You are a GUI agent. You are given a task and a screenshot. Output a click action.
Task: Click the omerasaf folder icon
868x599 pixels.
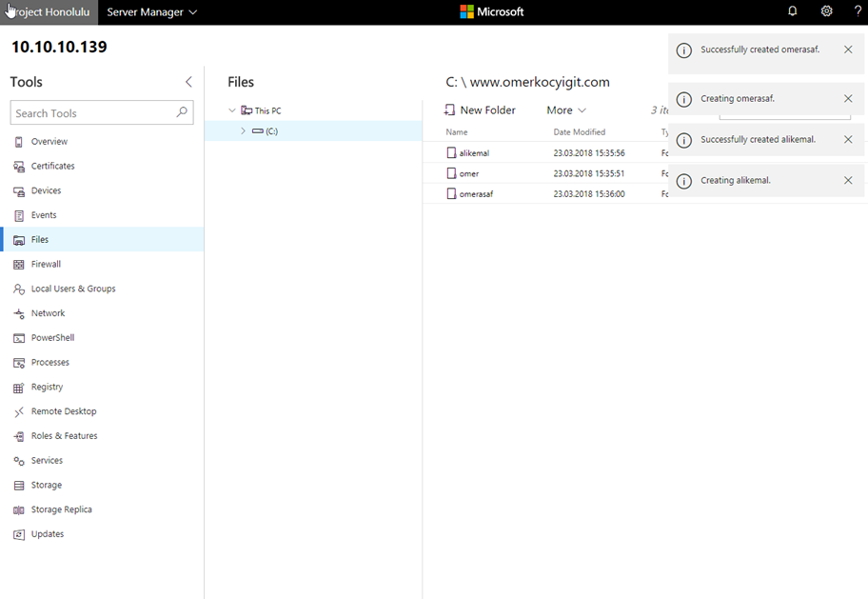tap(451, 193)
